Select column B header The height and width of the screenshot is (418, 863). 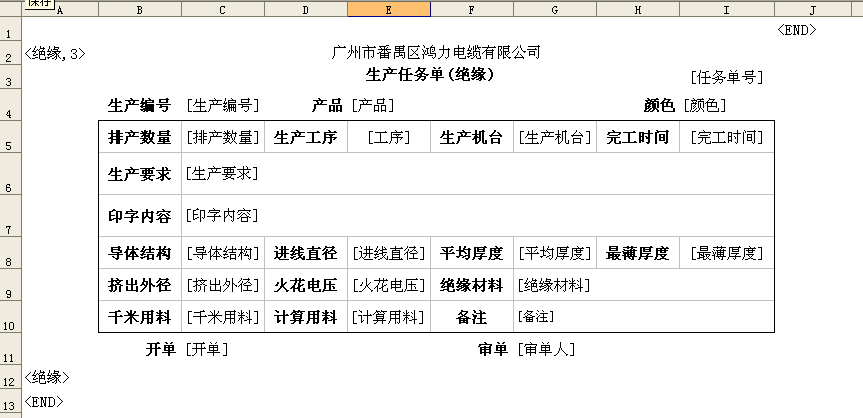click(x=140, y=9)
